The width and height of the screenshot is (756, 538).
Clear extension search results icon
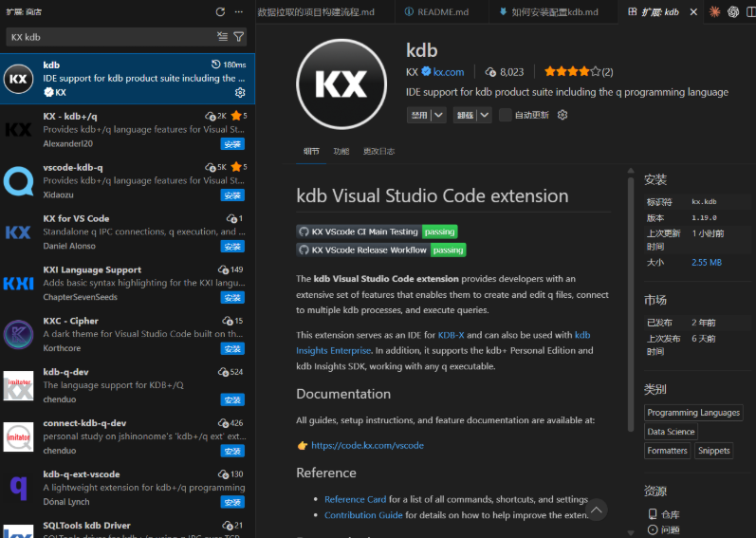[x=222, y=37]
